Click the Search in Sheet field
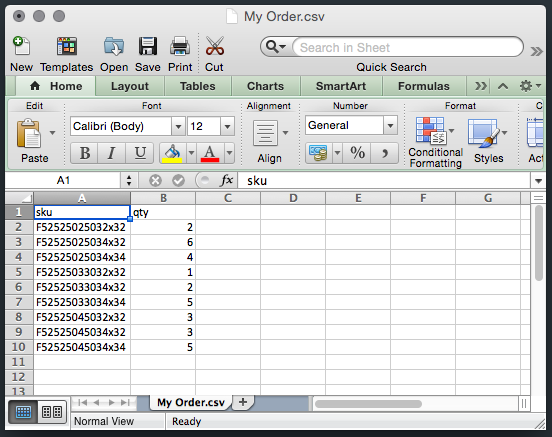 click(x=407, y=47)
